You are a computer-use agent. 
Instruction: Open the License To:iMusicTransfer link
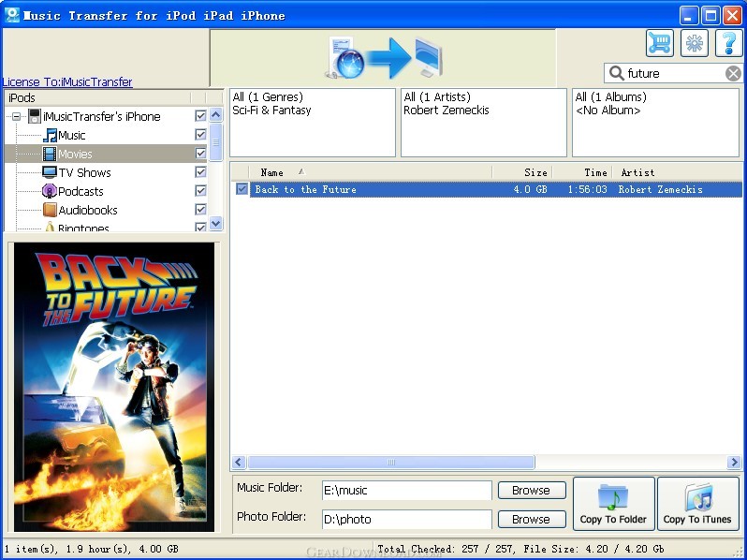click(67, 82)
